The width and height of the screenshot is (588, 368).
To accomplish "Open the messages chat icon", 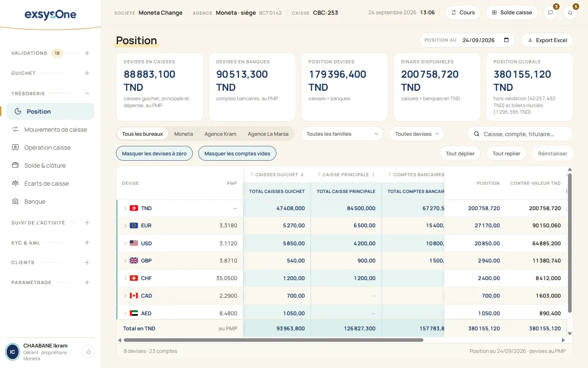I will coord(550,13).
